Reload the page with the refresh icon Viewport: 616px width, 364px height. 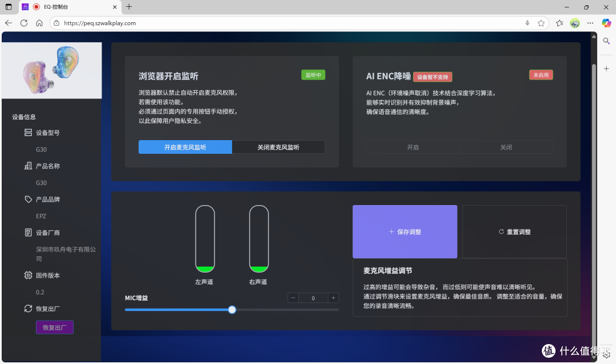coord(24,23)
